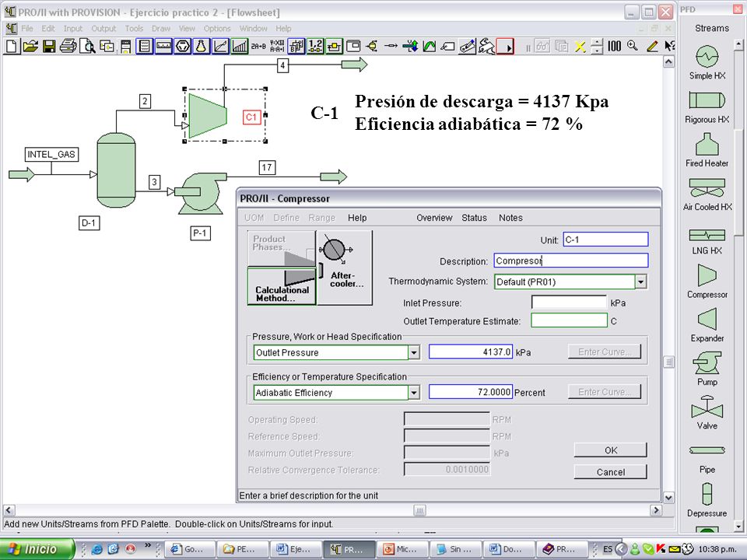Open Calculational Method settings
Viewport: 747px width, 560px height.
tap(282, 285)
